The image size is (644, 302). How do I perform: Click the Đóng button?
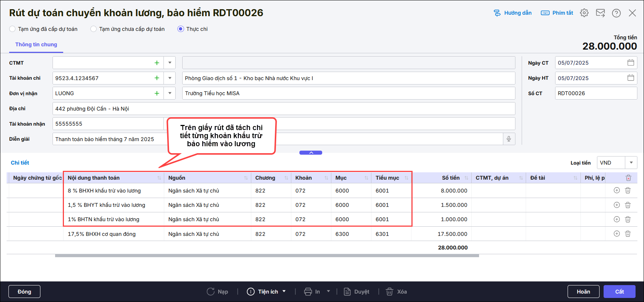click(x=24, y=292)
